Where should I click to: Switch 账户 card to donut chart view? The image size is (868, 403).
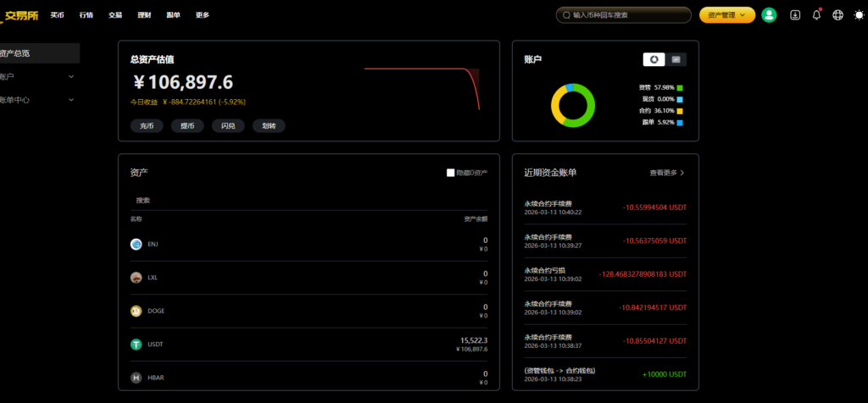coord(654,59)
